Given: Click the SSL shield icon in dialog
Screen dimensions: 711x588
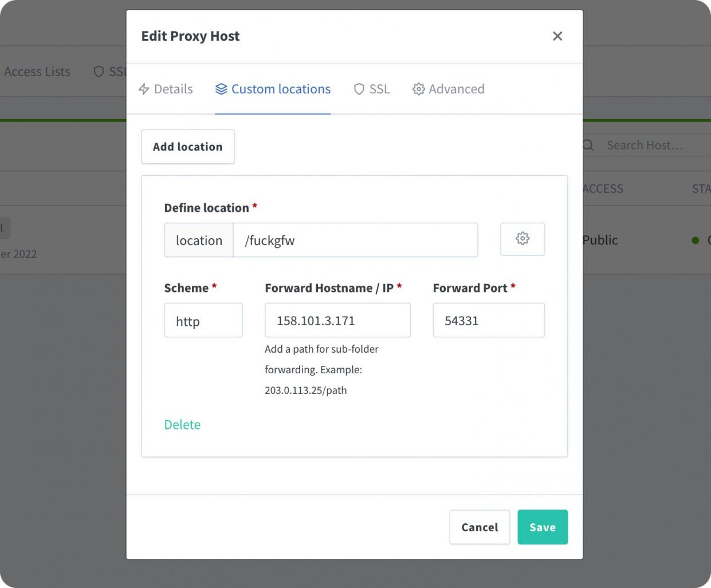Looking at the screenshot, I should tap(359, 89).
